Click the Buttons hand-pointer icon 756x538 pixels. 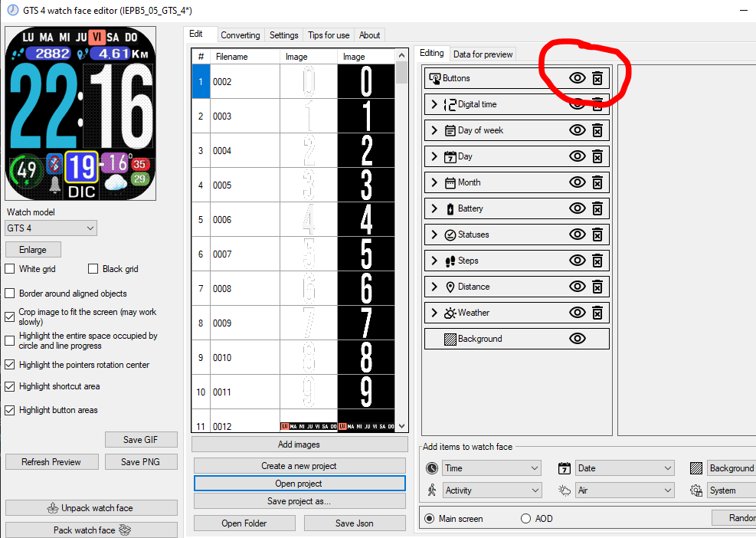click(435, 78)
